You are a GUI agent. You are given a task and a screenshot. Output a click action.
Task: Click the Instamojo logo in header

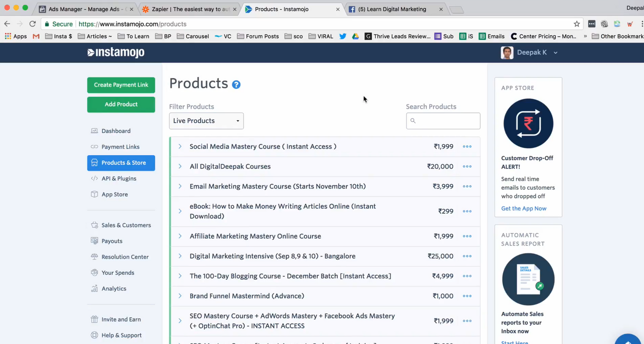tap(116, 53)
